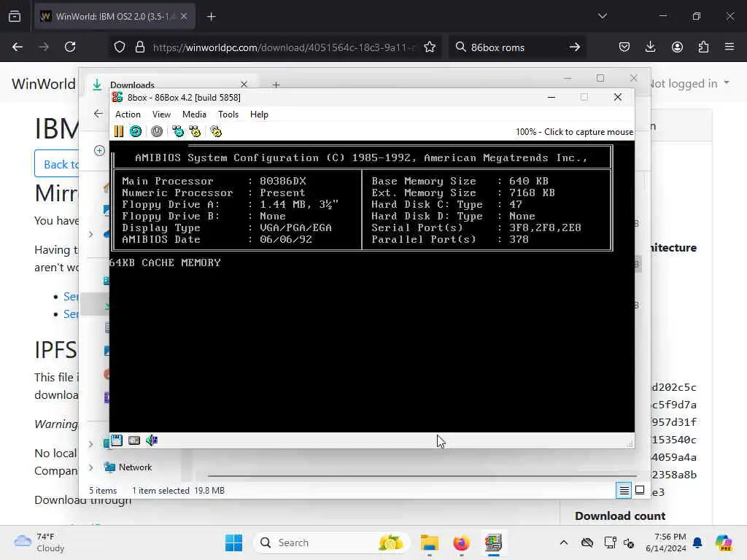Reload the WinWorld page
Screen dimensions: 747x560
(70, 47)
